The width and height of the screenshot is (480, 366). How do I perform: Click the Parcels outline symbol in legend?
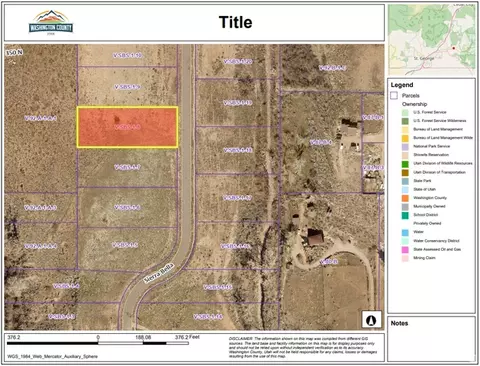coord(394,96)
